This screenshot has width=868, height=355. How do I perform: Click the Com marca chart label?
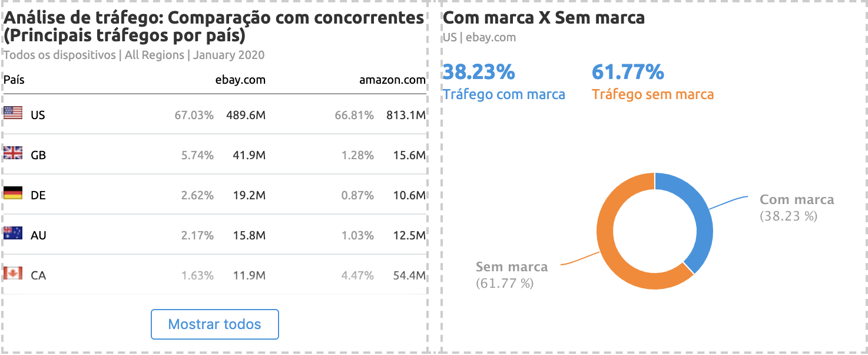(x=797, y=200)
